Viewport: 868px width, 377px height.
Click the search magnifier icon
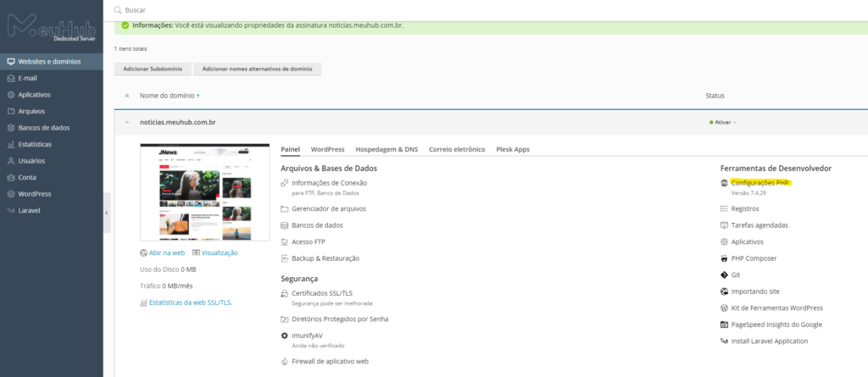tap(117, 10)
